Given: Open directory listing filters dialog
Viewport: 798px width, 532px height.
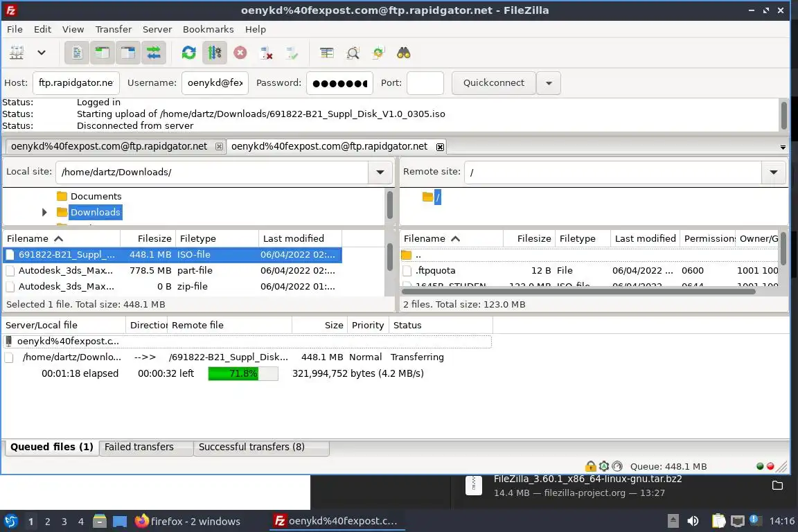Looking at the screenshot, I should [327, 53].
